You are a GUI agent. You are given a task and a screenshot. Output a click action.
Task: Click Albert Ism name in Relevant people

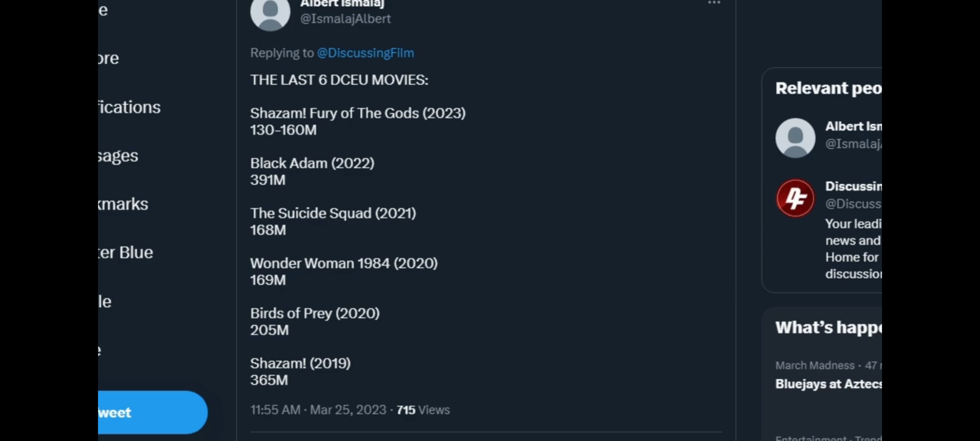pyautogui.click(x=853, y=127)
